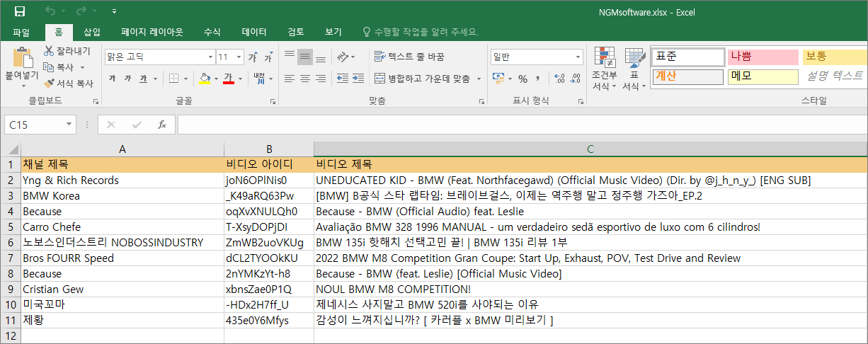Click the Save icon in quick access toolbar
Screen dimensions: 868x344
pos(20,11)
